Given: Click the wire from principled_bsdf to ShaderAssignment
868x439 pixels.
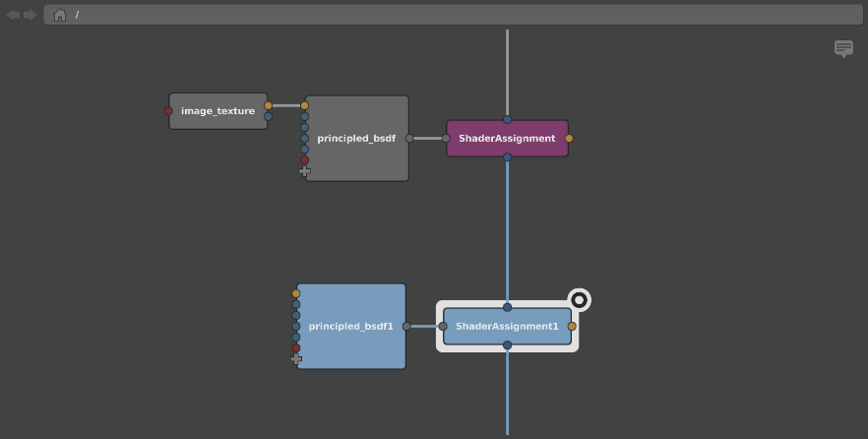Looking at the screenshot, I should pos(427,139).
